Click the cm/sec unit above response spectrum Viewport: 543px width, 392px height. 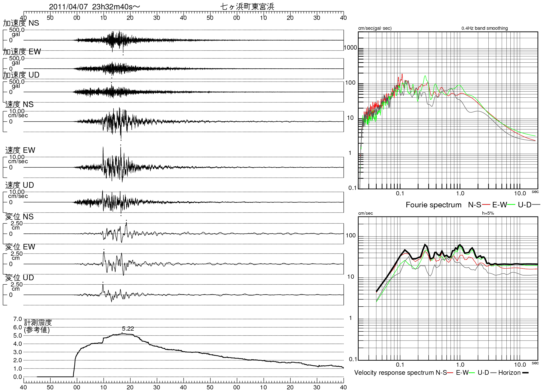point(365,213)
